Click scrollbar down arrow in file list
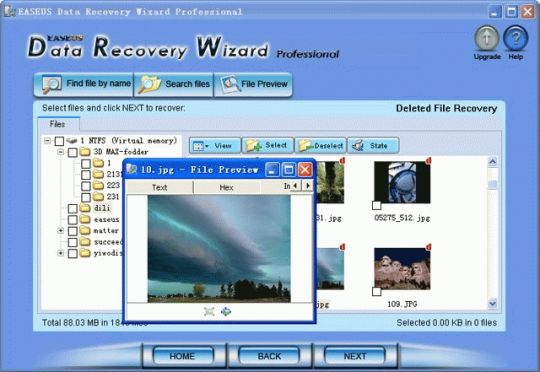 tap(493, 303)
